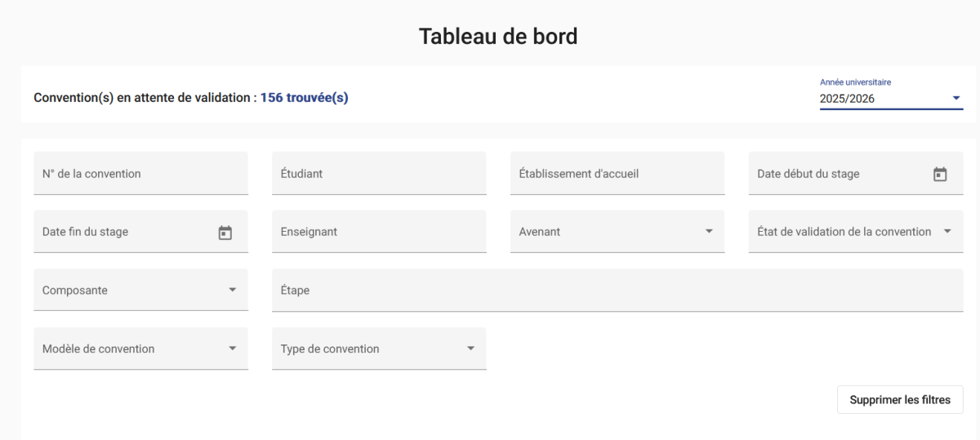The height and width of the screenshot is (440, 980).
Task: Click the 156 trouvée(s) count text
Action: 304,98
